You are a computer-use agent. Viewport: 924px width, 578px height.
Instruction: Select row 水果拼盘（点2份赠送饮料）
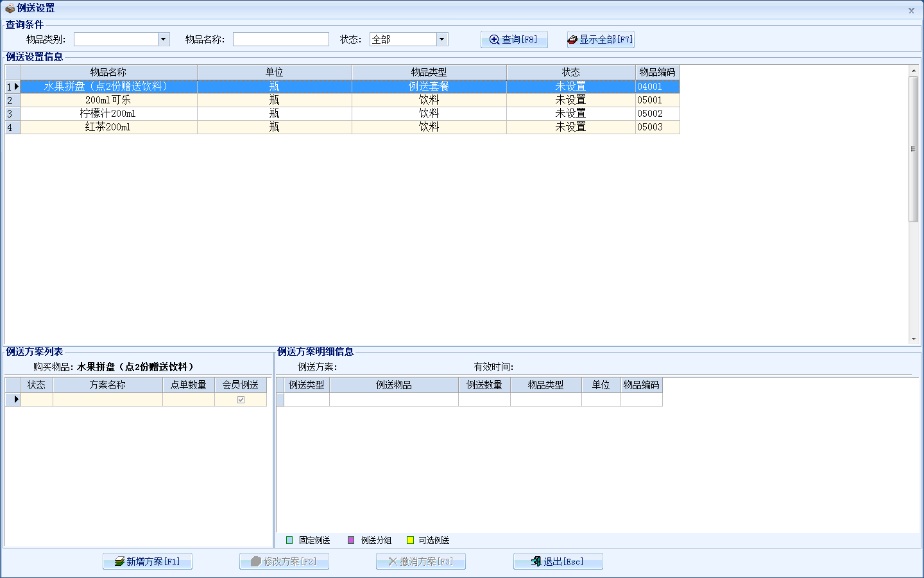tap(350, 86)
